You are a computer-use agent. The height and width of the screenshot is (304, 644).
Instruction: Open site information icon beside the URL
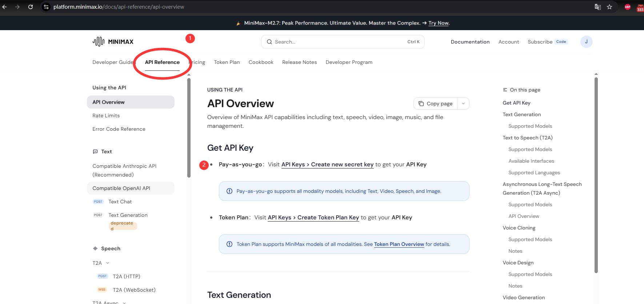tap(46, 7)
